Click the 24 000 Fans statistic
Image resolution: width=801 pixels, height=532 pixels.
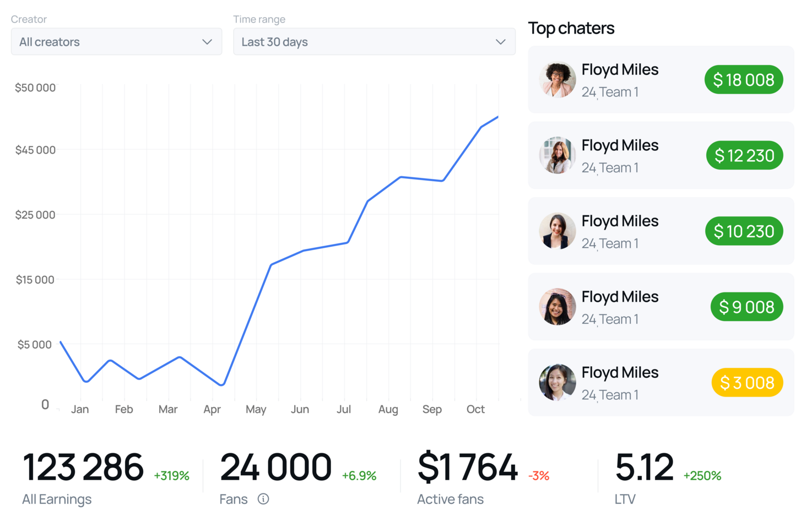(x=275, y=467)
